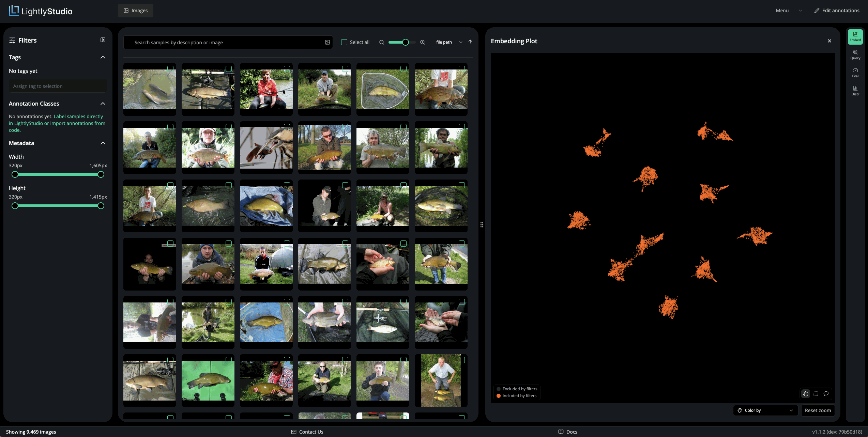The height and width of the screenshot is (437, 868).
Task: Click the thumbnail size slider handle
Action: point(405,42)
